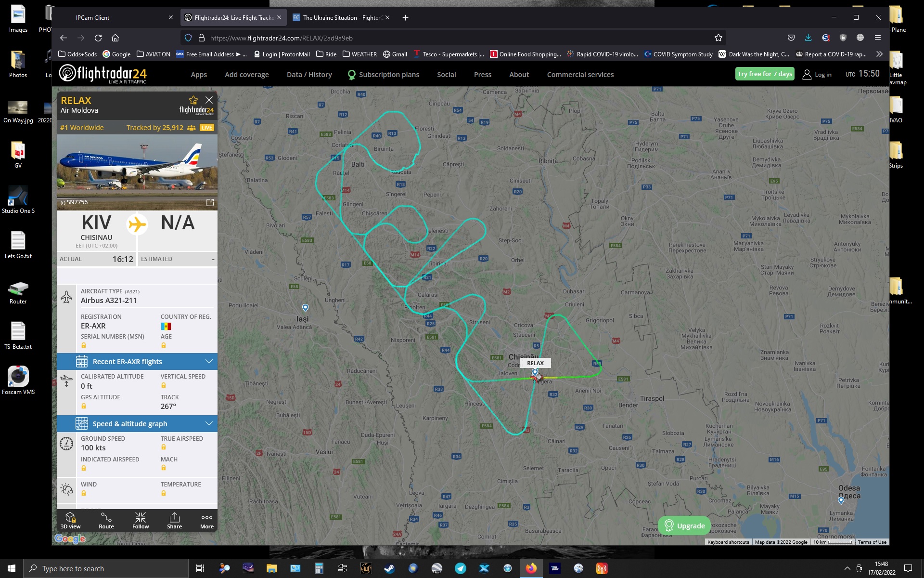Open the Google bookmark

click(116, 54)
